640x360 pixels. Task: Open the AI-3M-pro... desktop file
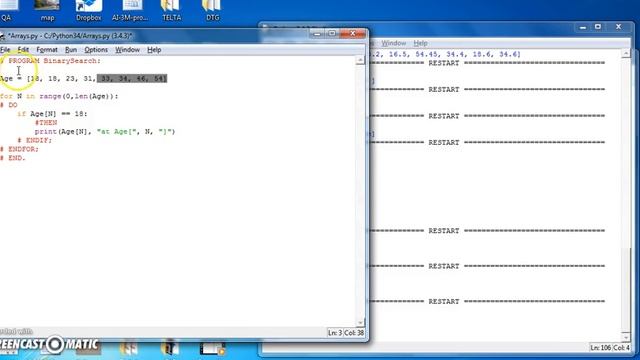click(x=130, y=11)
